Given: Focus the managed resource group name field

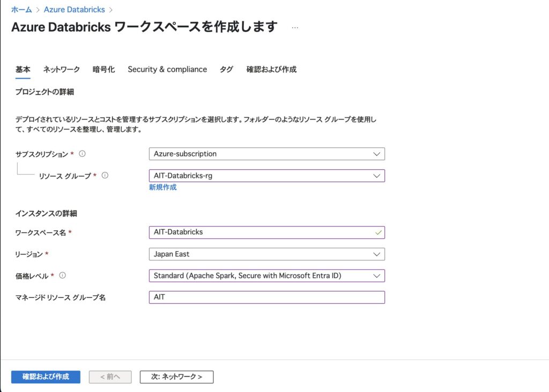Looking at the screenshot, I should point(267,297).
